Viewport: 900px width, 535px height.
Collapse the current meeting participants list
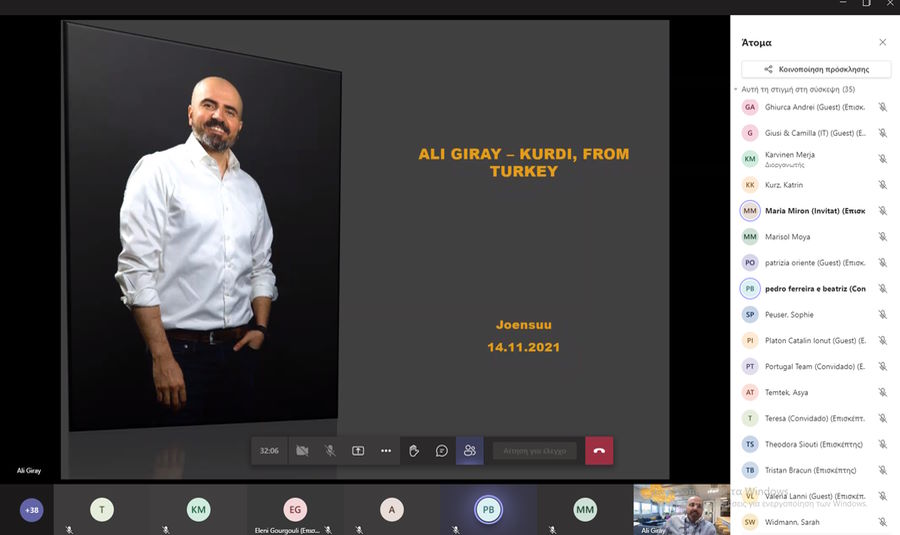click(736, 90)
